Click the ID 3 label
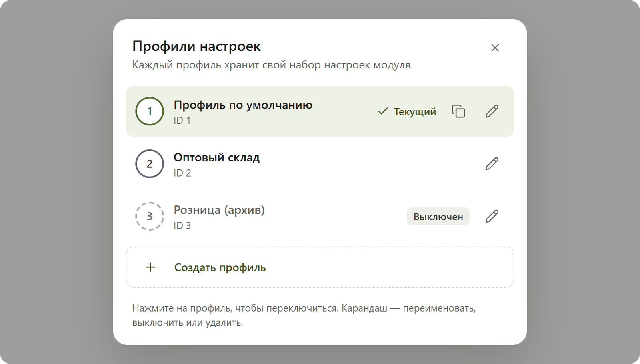 (182, 225)
